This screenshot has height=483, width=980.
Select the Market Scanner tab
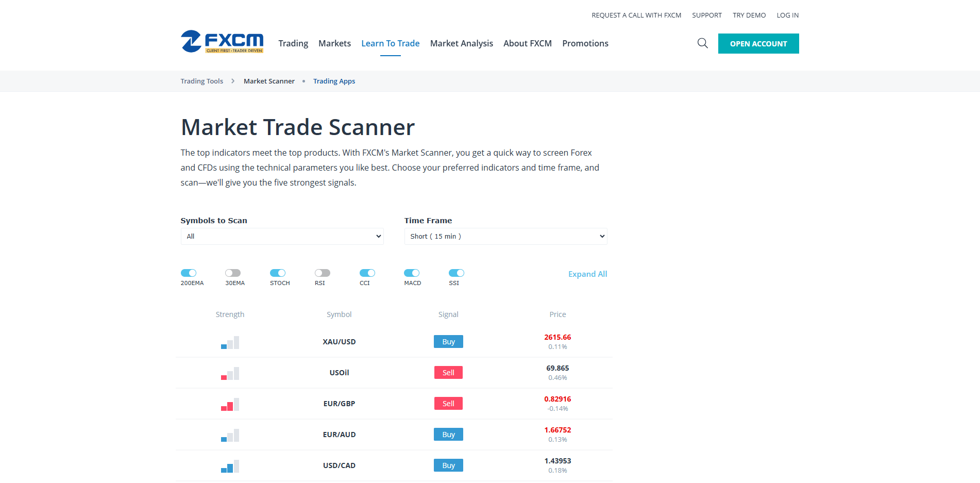point(269,81)
